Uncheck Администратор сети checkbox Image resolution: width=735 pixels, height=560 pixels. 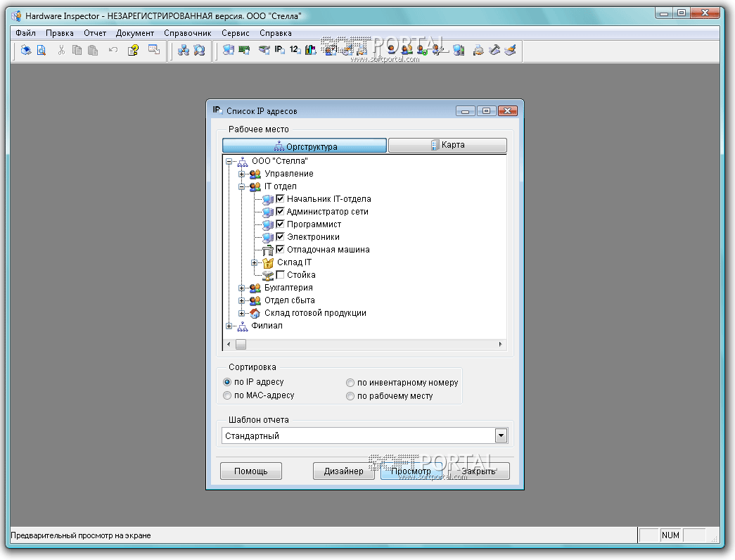pos(280,211)
